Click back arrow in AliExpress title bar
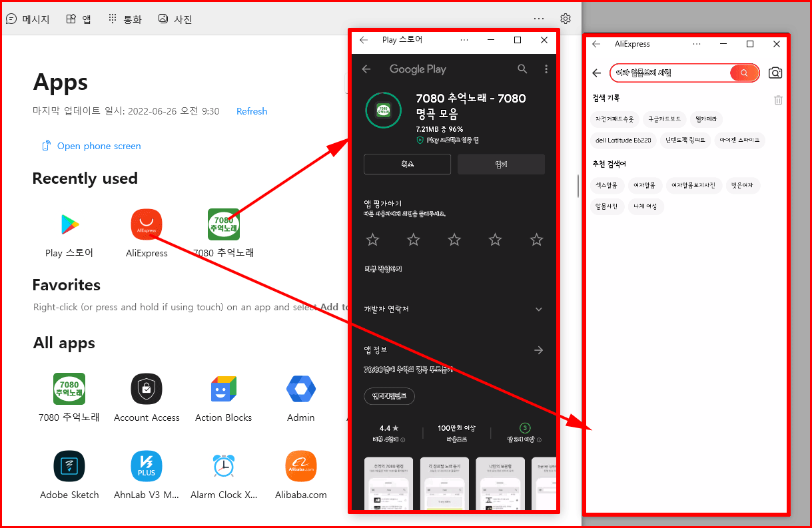Viewport: 812px width, 528px height. [x=596, y=44]
